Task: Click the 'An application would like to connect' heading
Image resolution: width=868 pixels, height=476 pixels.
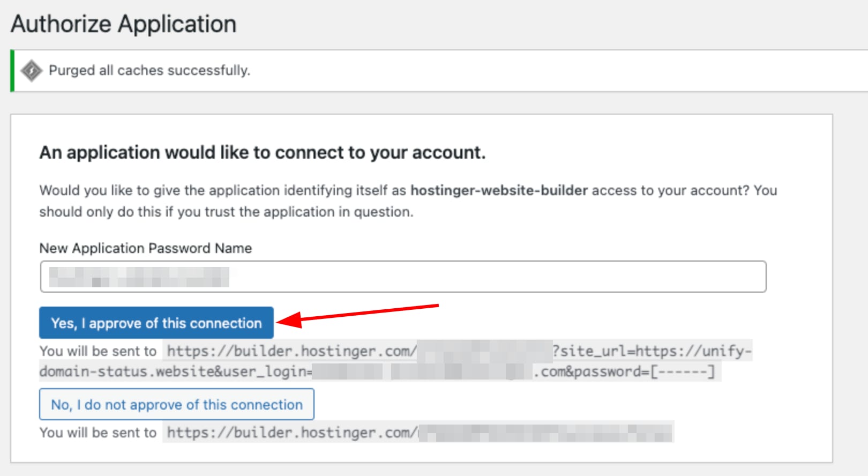Action: [x=262, y=153]
